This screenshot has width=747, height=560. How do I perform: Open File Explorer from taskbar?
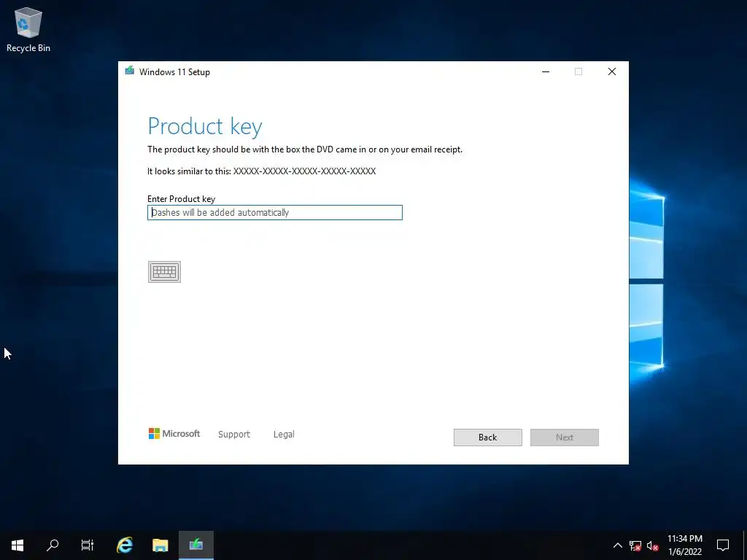click(160, 545)
